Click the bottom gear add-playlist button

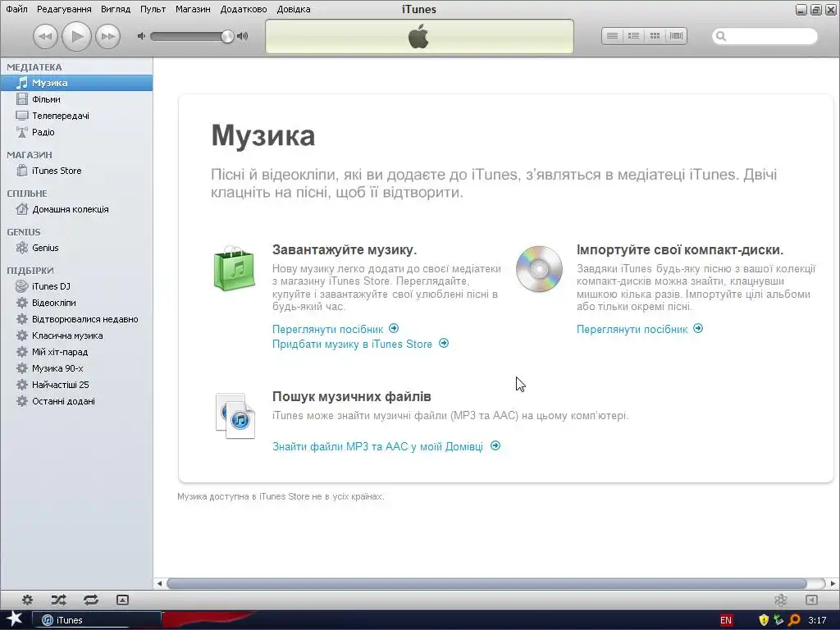27,600
